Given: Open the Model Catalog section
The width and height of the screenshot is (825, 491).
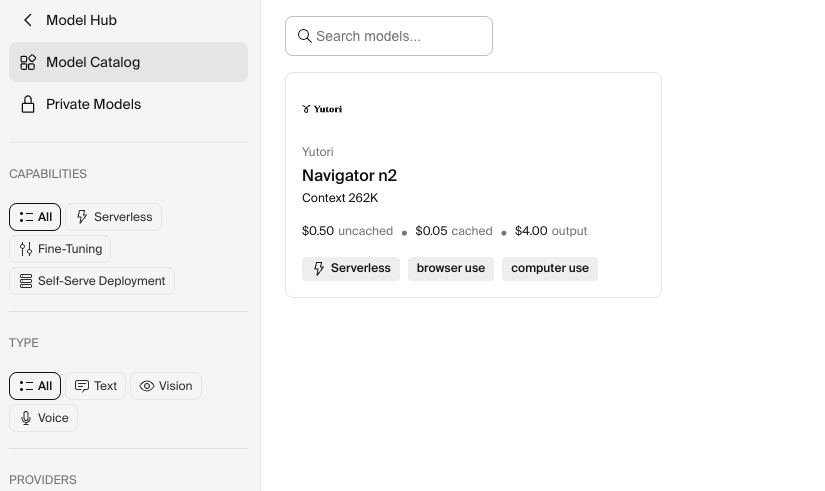Looking at the screenshot, I should pos(128,62).
